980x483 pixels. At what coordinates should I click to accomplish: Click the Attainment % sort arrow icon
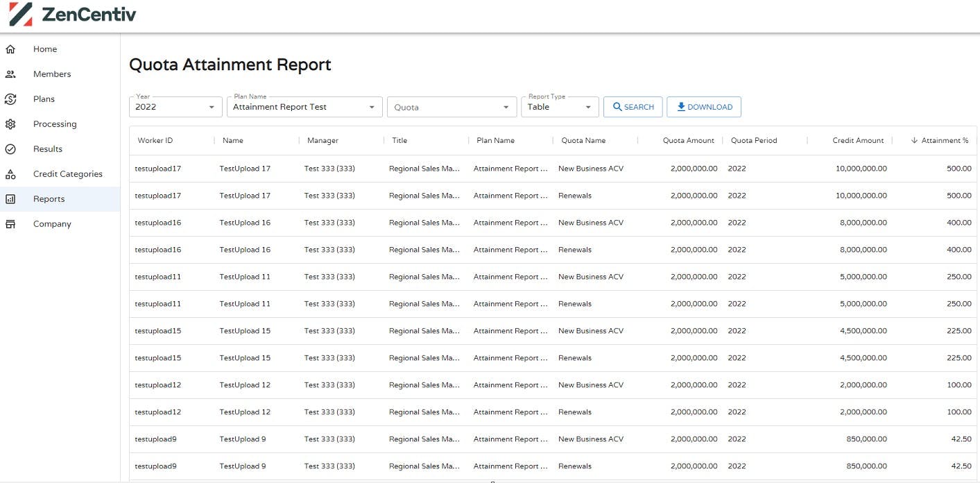click(x=915, y=140)
